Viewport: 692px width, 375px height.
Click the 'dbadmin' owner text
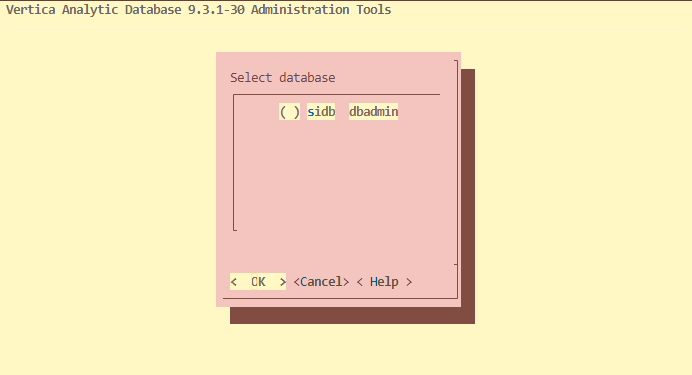[x=374, y=112]
